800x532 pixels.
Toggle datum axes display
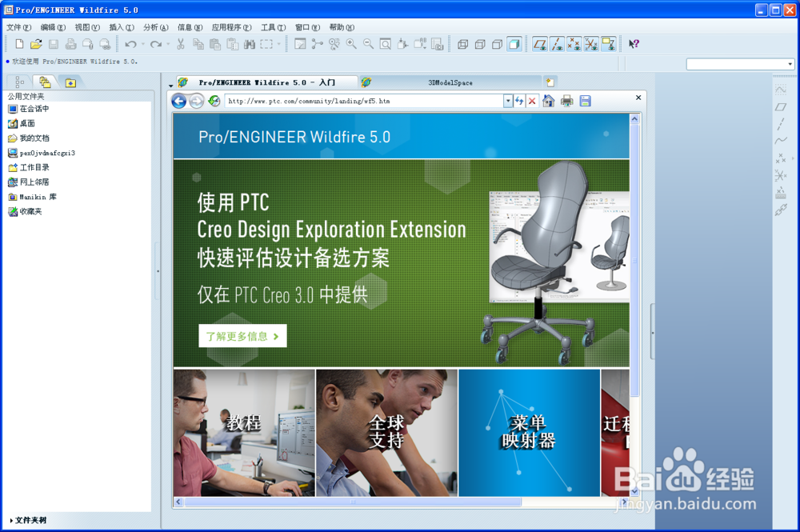557,44
